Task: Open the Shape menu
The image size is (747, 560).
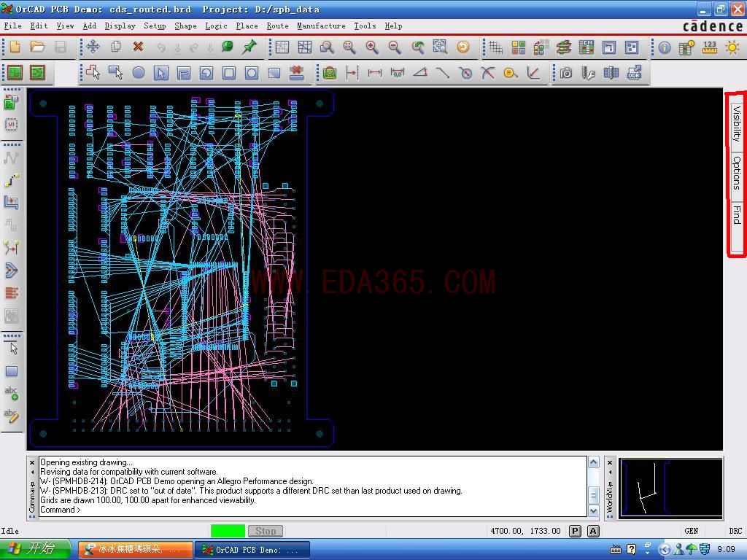Action: tap(185, 26)
